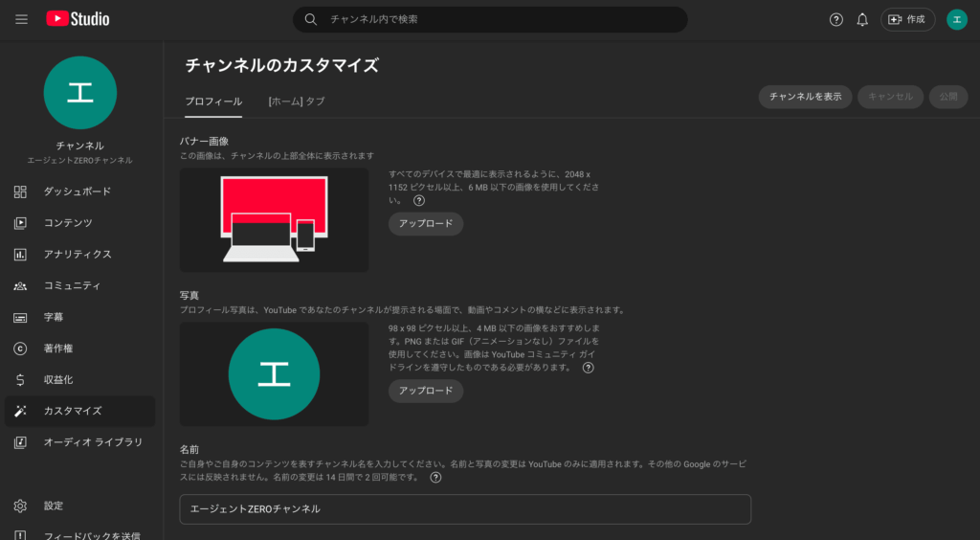
Task: Open the 著作権 copyright icon
Action: (20, 349)
